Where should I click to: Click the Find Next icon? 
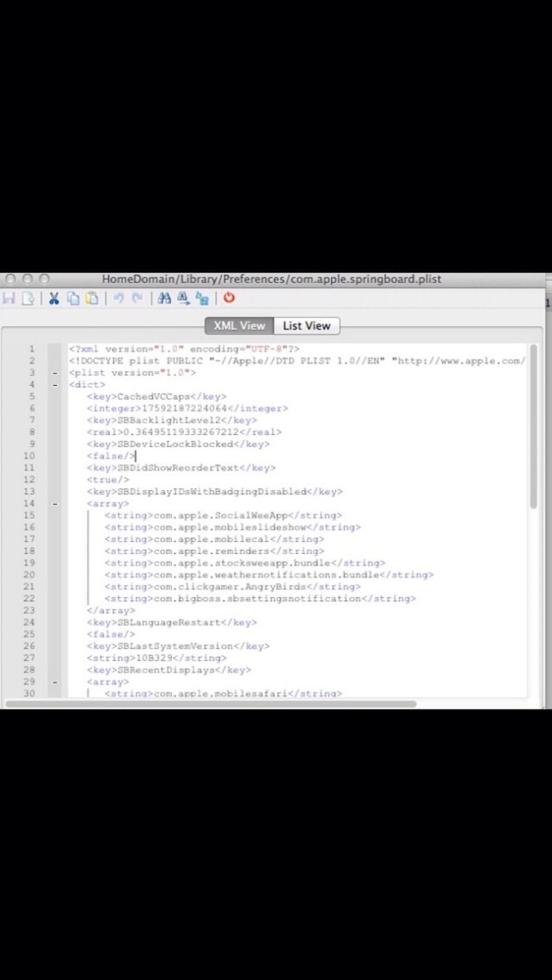point(184,298)
